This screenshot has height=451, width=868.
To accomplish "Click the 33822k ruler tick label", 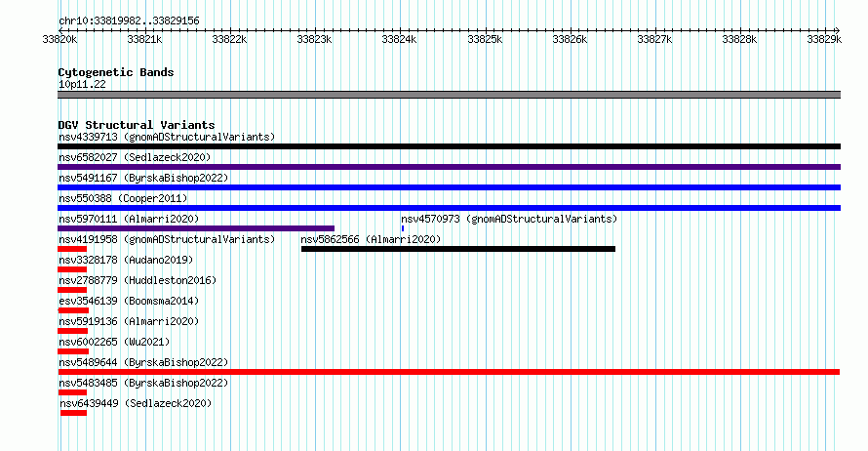I will [229, 39].
